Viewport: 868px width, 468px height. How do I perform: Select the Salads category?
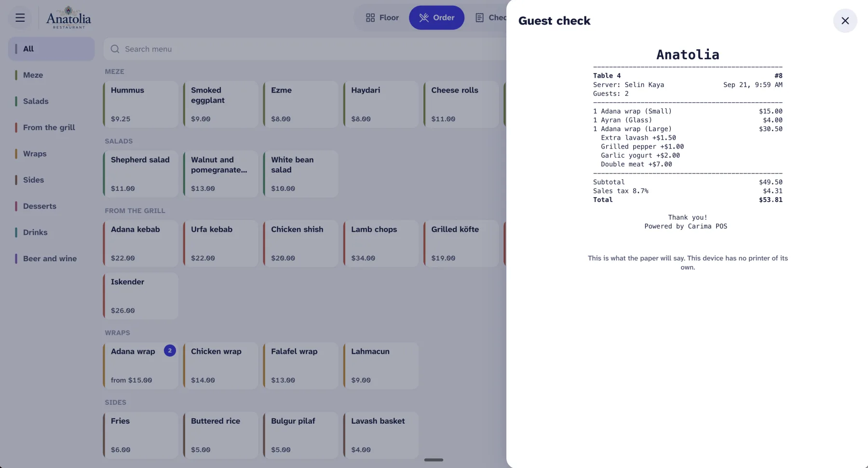coord(52,101)
